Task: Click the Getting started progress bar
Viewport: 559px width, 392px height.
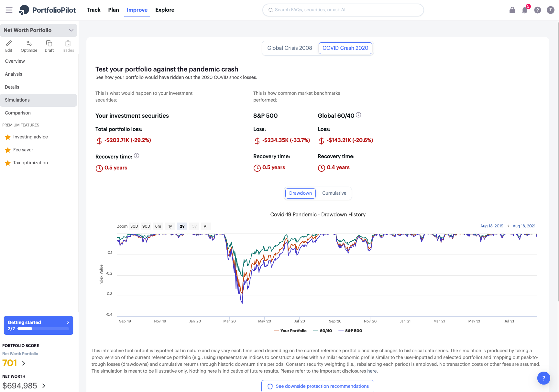Action: [x=43, y=329]
